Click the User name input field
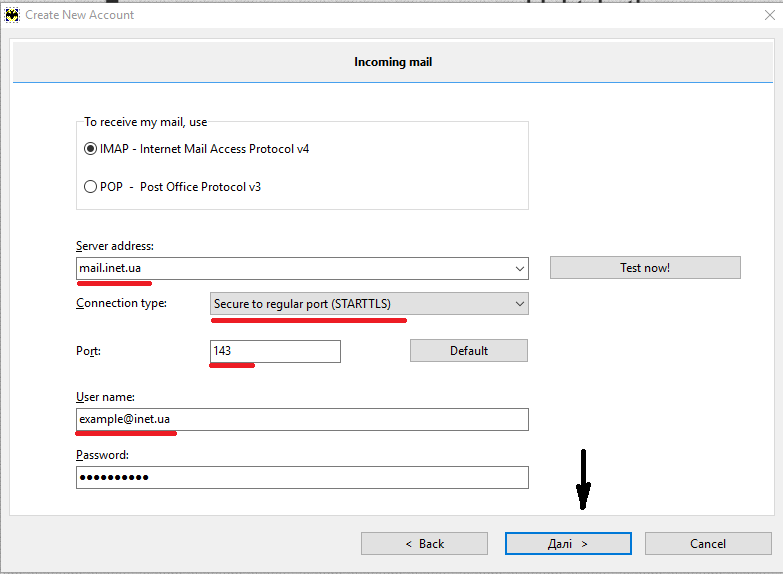This screenshot has width=783, height=574. tap(302, 419)
